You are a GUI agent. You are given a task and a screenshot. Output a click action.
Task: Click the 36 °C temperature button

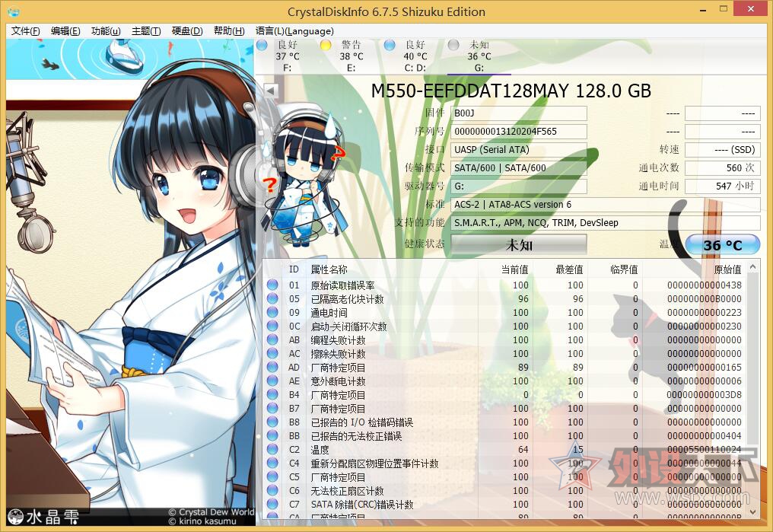pyautogui.click(x=722, y=245)
